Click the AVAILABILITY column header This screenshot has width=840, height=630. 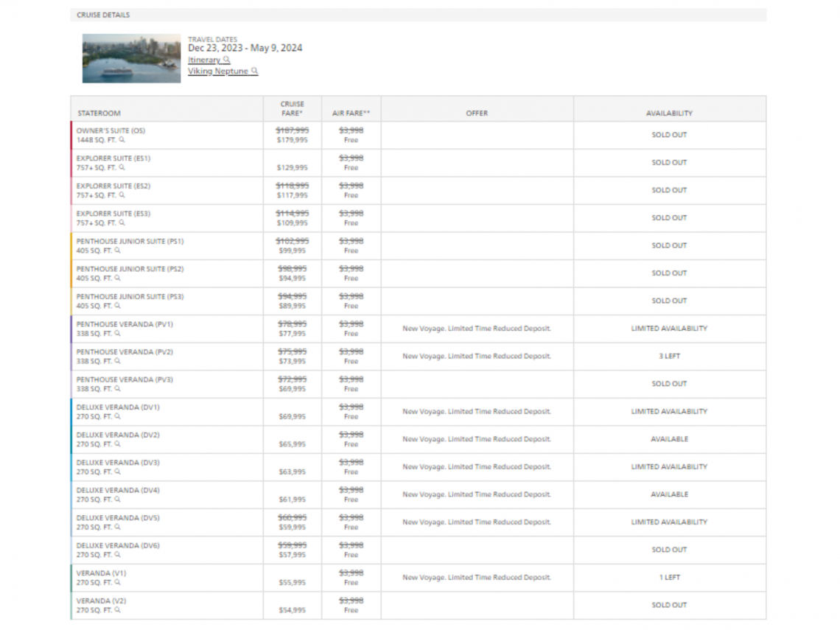pyautogui.click(x=669, y=113)
